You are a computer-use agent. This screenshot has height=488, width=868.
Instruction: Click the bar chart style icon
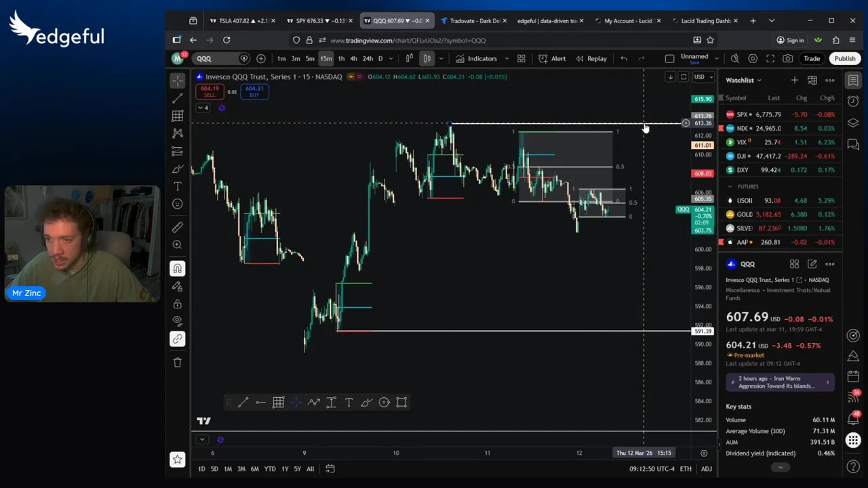(410, 59)
